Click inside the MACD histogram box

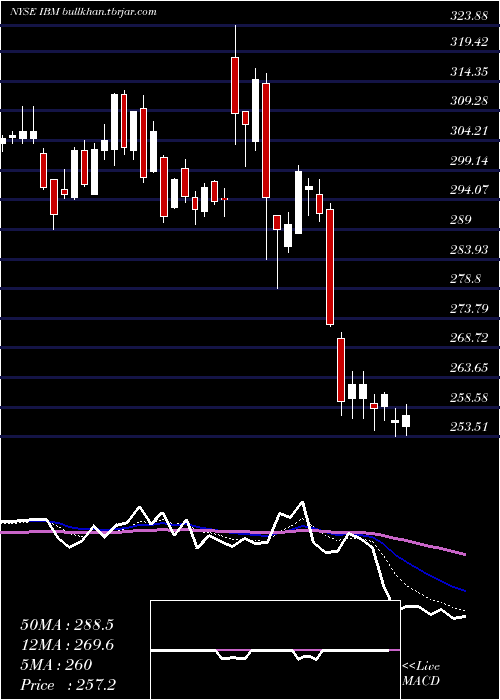pos(275,650)
